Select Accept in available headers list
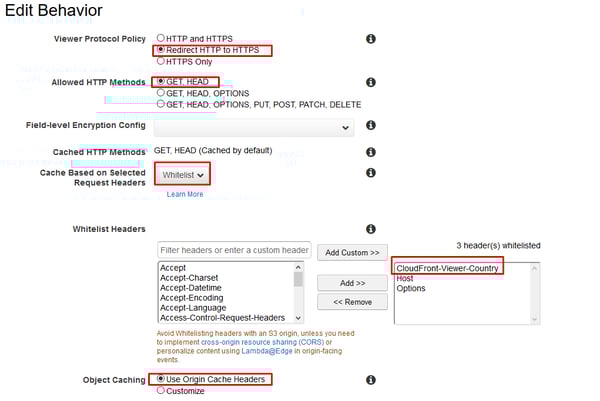This screenshot has width=600, height=401. tap(173, 268)
